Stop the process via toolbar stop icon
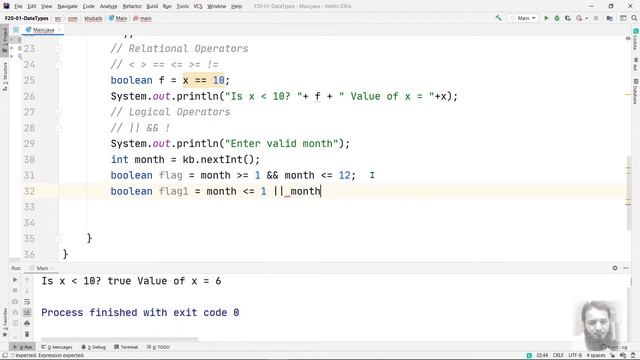 596,18
